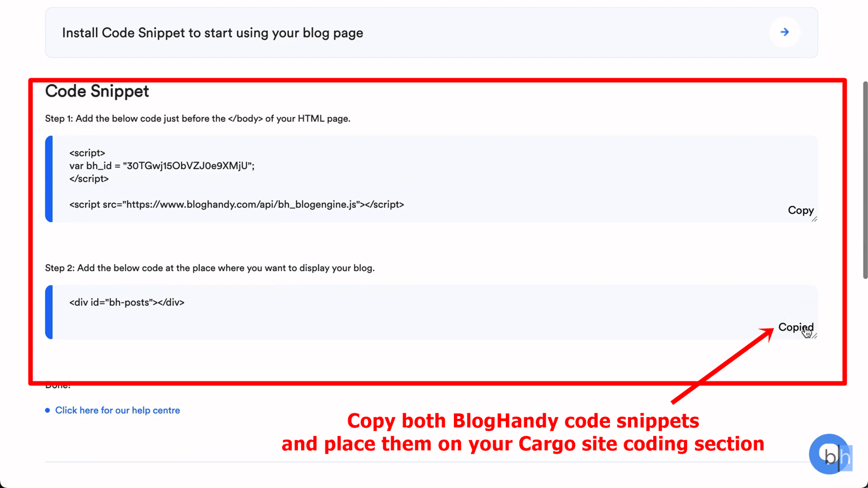
Task: Click the resize handle of Step 2 code box
Action: tap(815, 336)
